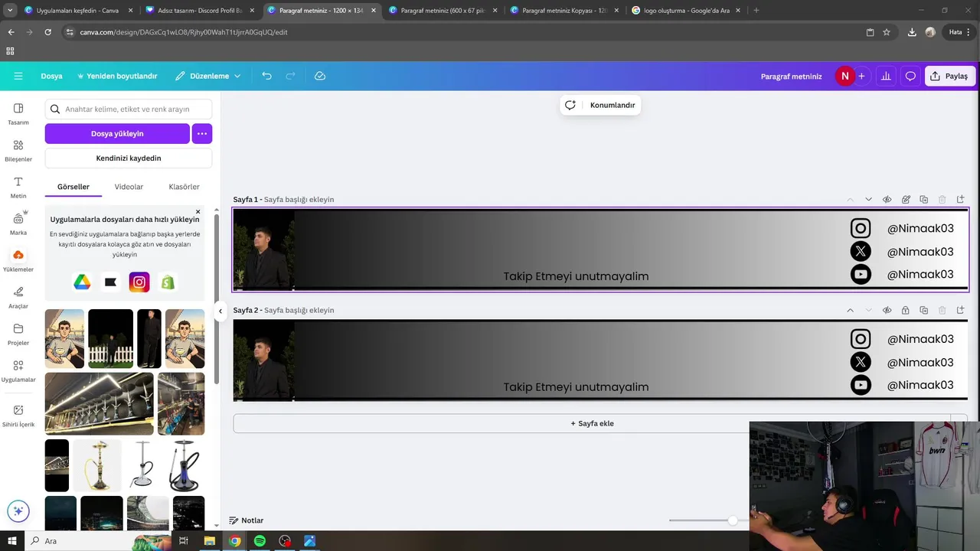
Task: Open the Projeler folder panel
Action: pos(18,334)
